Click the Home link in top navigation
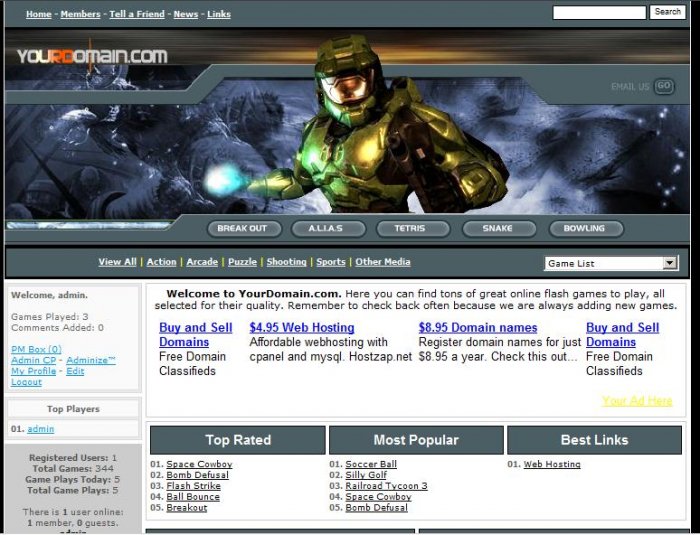Image resolution: width=700 pixels, height=535 pixels. (x=39, y=14)
